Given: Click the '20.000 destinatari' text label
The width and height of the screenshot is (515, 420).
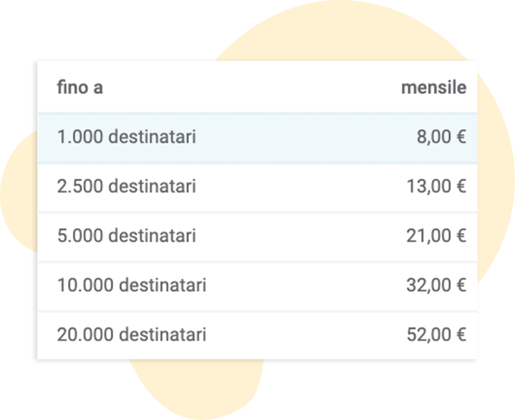Looking at the screenshot, I should (132, 334).
